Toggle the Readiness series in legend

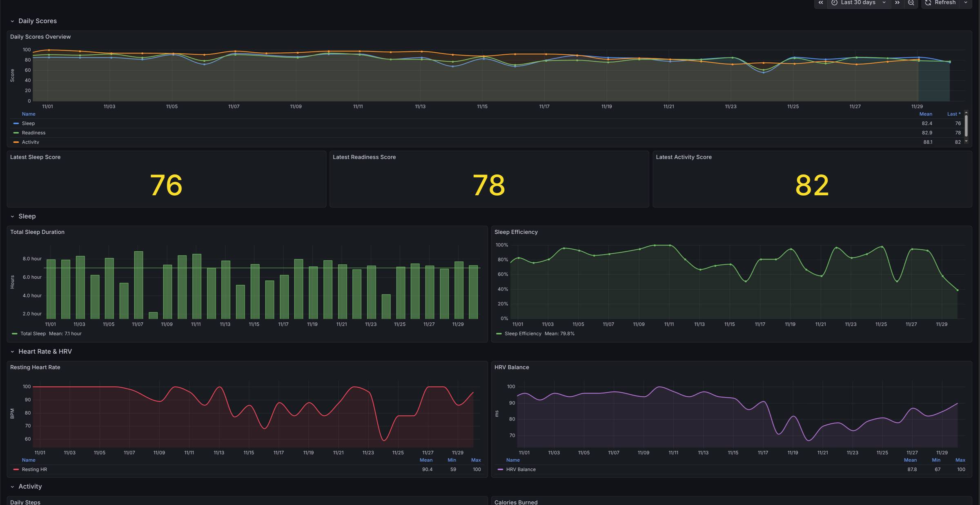pos(33,133)
